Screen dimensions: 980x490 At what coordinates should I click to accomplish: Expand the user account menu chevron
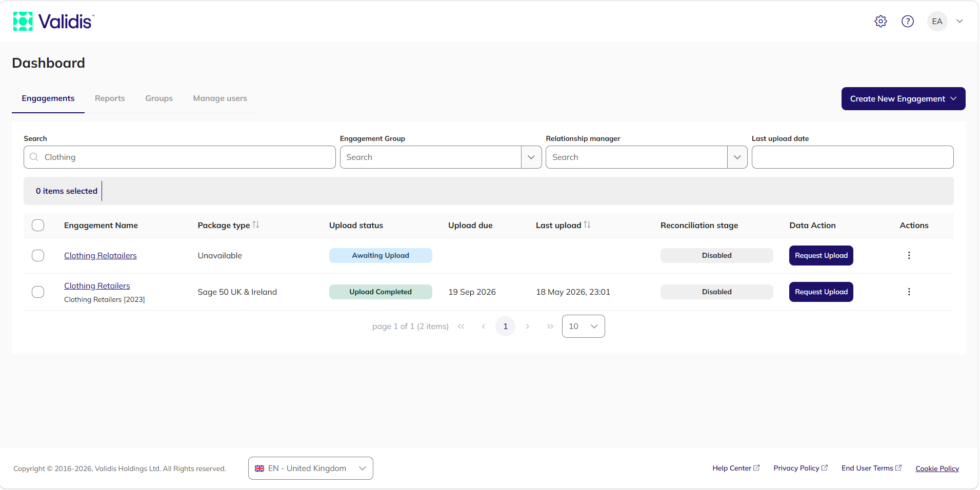coord(959,22)
